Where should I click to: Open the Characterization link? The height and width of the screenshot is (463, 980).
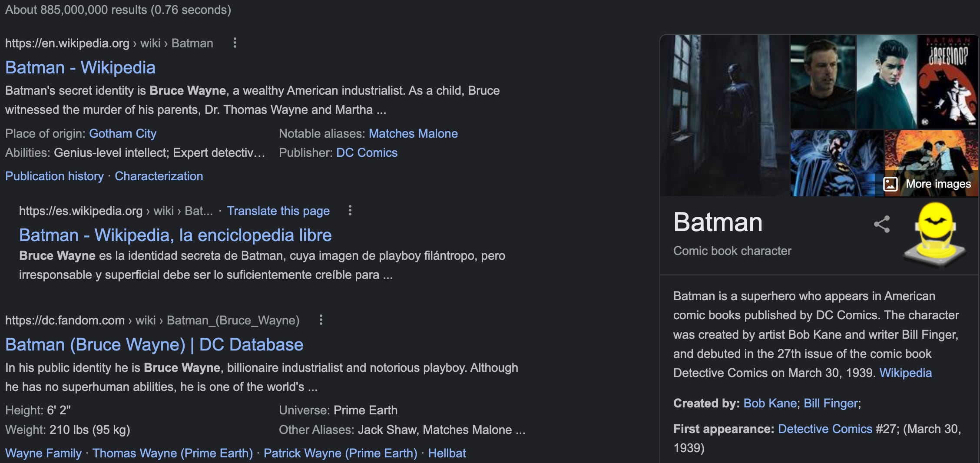point(159,176)
